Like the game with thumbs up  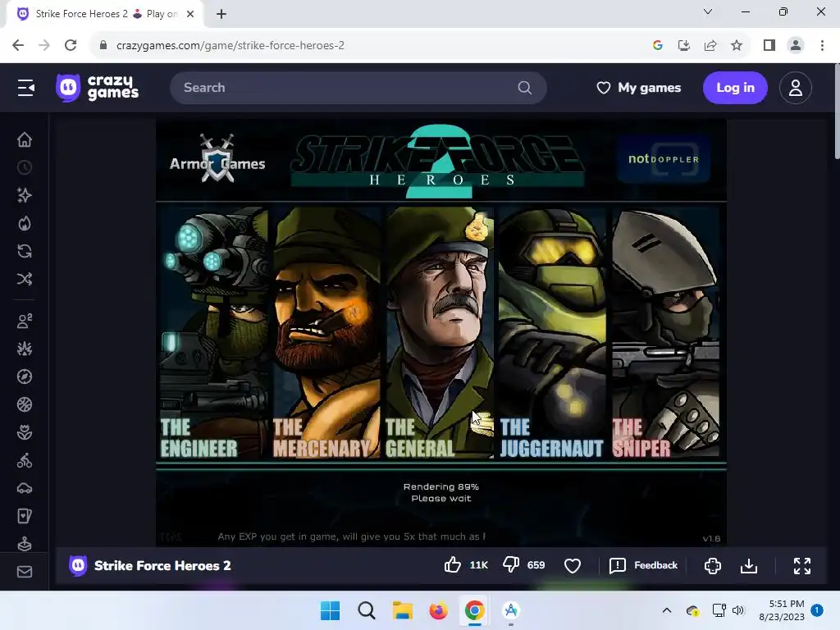453,565
